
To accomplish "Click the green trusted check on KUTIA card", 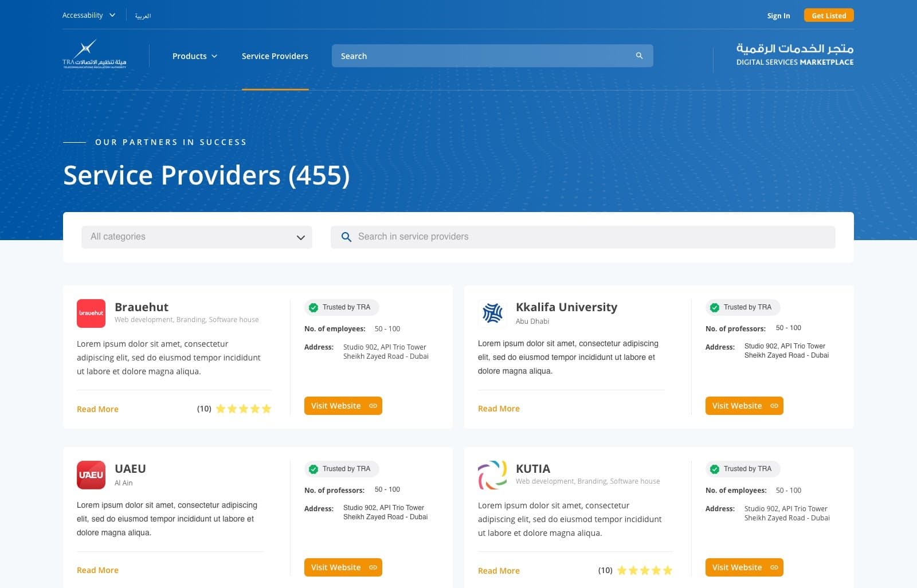I will tap(715, 469).
